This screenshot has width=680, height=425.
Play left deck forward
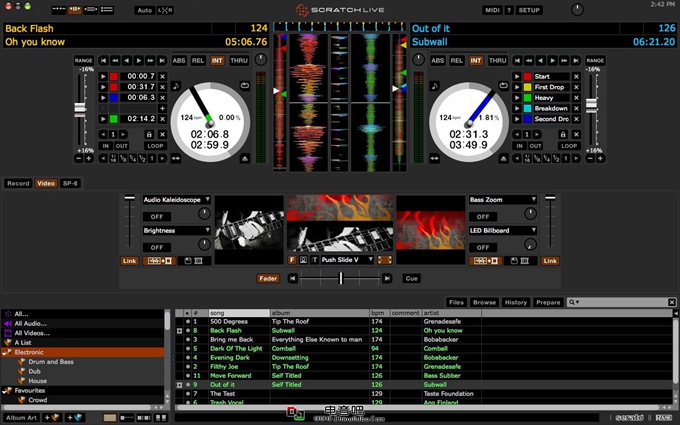[x=139, y=61]
